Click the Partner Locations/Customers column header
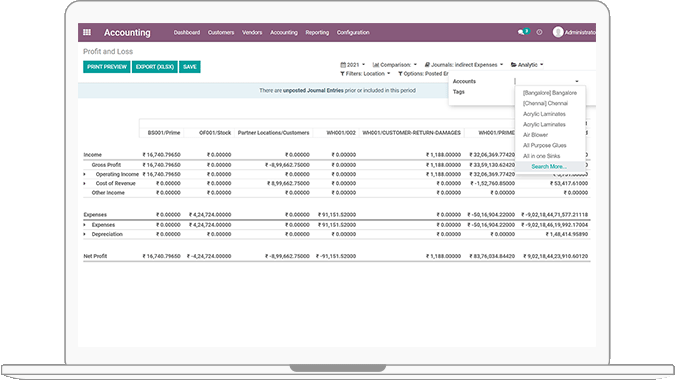 pos(273,133)
